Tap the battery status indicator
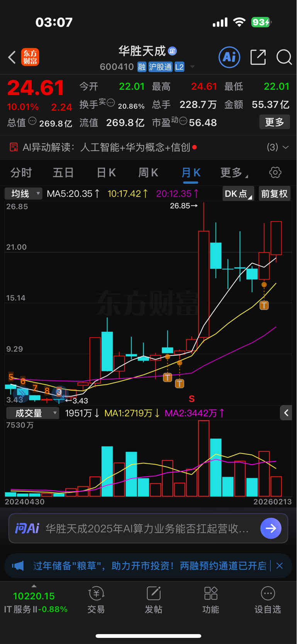Viewport: 297px width, 644px height. [261, 22]
